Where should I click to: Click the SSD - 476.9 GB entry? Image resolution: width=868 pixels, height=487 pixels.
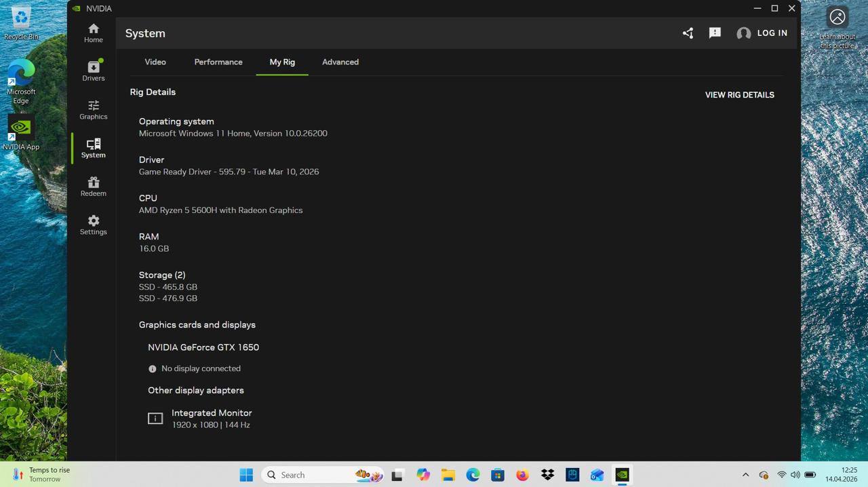click(x=168, y=298)
